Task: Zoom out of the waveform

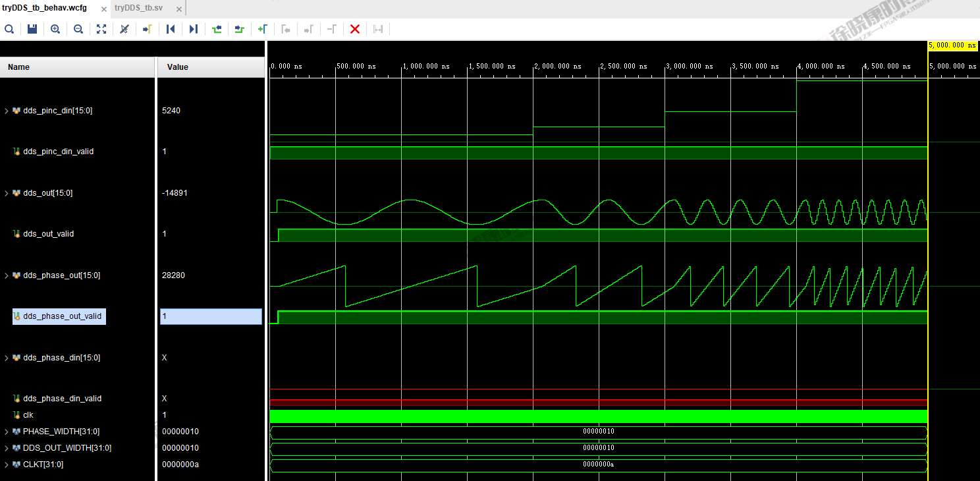Action: coord(78,29)
